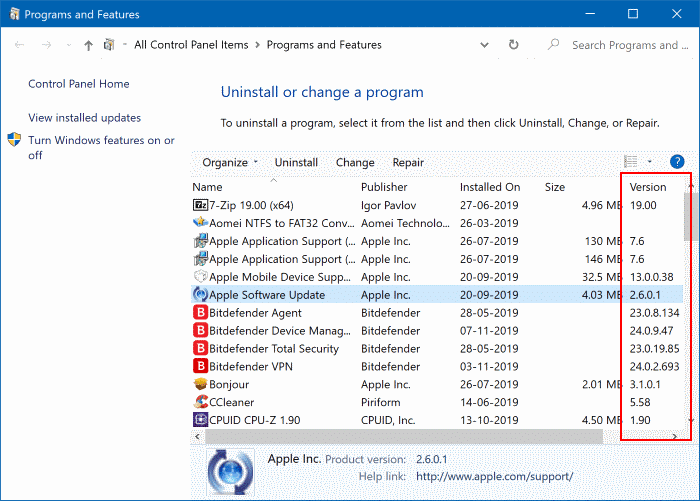700x501 pixels.
Task: Click Repair in the toolbar
Action: 408,163
